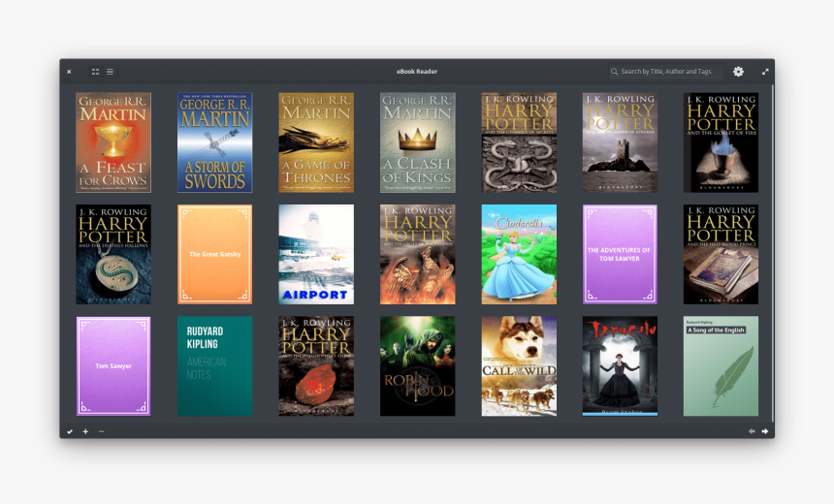Viewport: 834px width, 504px height.
Task: Open settings gear menu
Action: (738, 72)
